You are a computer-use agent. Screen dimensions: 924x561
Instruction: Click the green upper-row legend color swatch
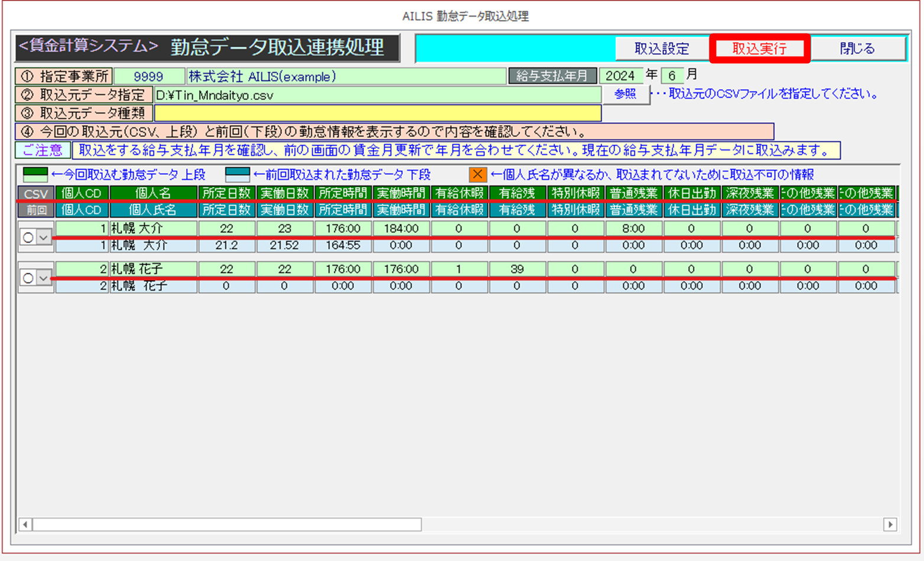pos(35,175)
